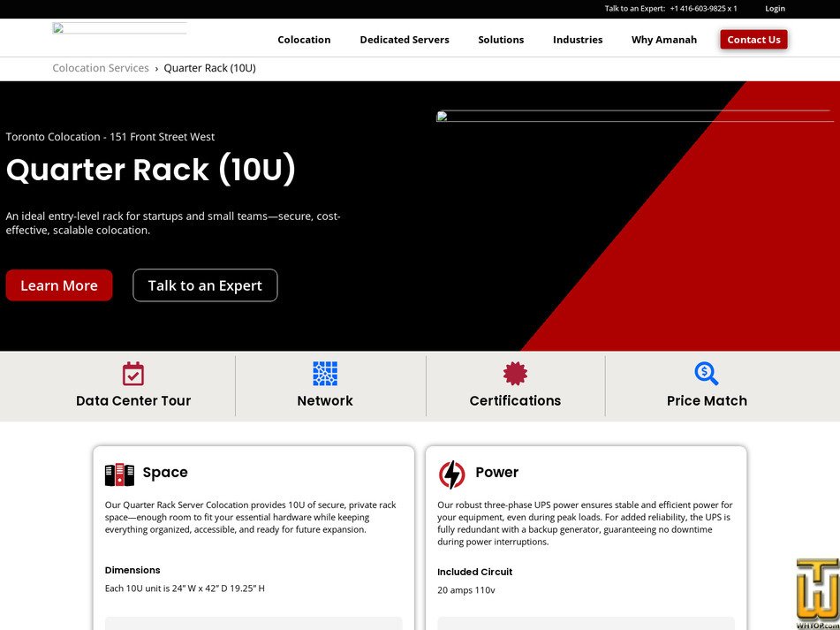Click the Power card heading
The width and height of the screenshot is (840, 630).
(x=496, y=472)
